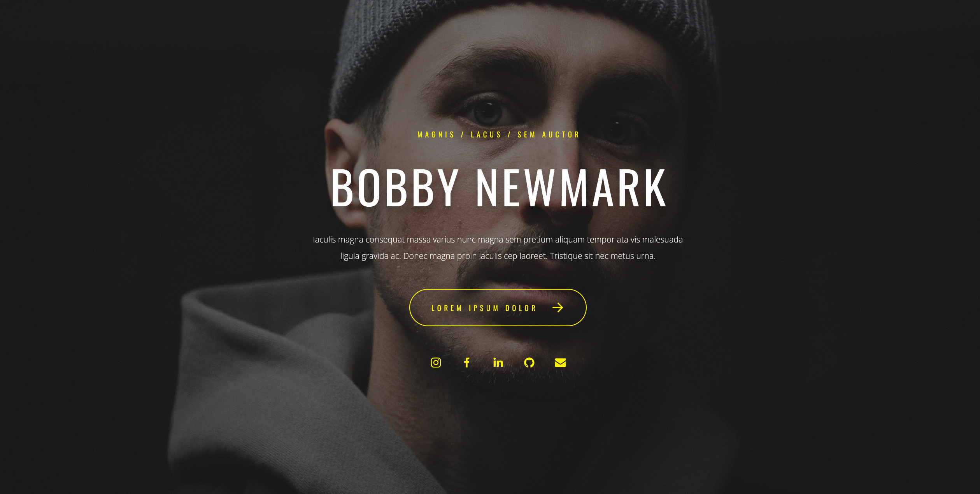Screen dimensions: 980x494
Task: Click the Facebook social icon
Action: pos(467,363)
